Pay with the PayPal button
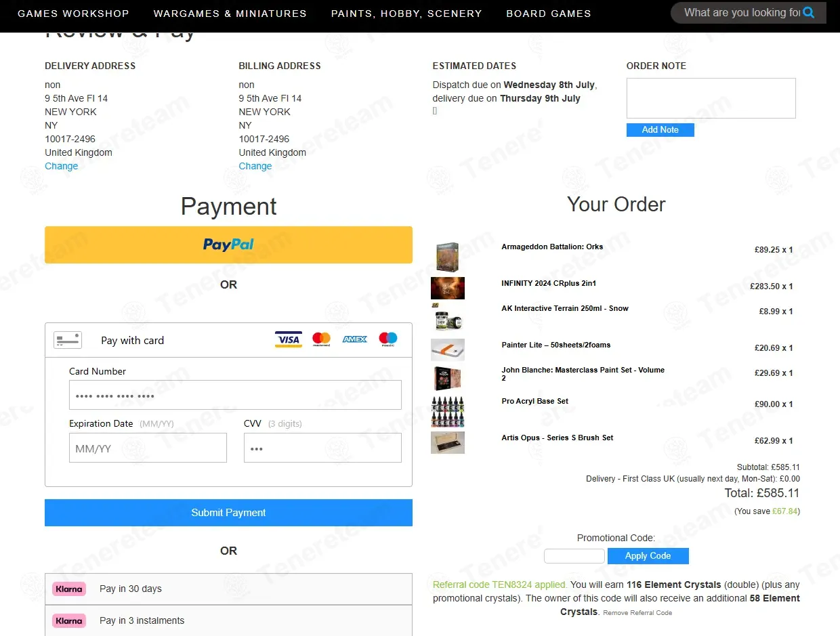The width and height of the screenshot is (840, 636). pyautogui.click(x=228, y=245)
